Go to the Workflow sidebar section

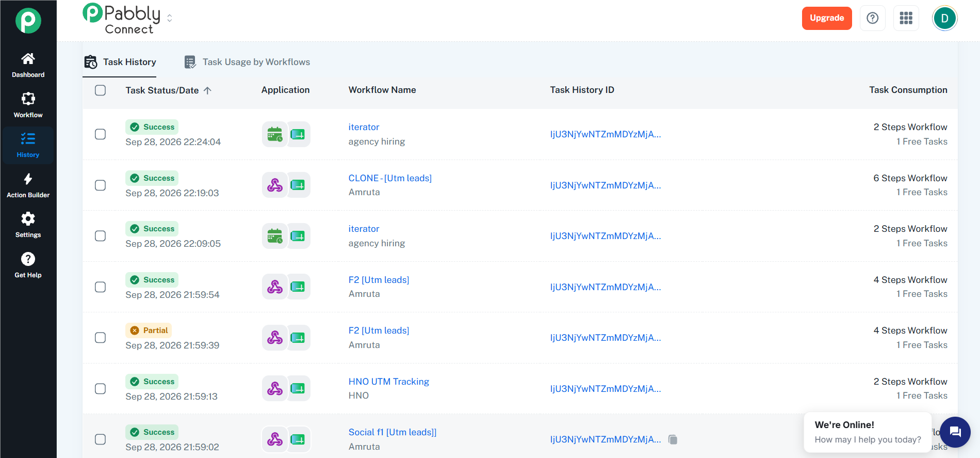point(28,105)
